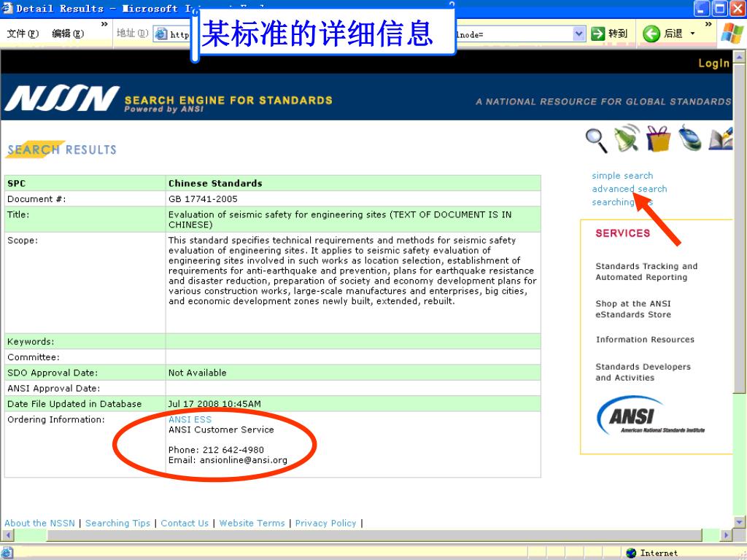Click the email ansionline@ansi.org text
This screenshot has height=560, width=747.
[244, 460]
